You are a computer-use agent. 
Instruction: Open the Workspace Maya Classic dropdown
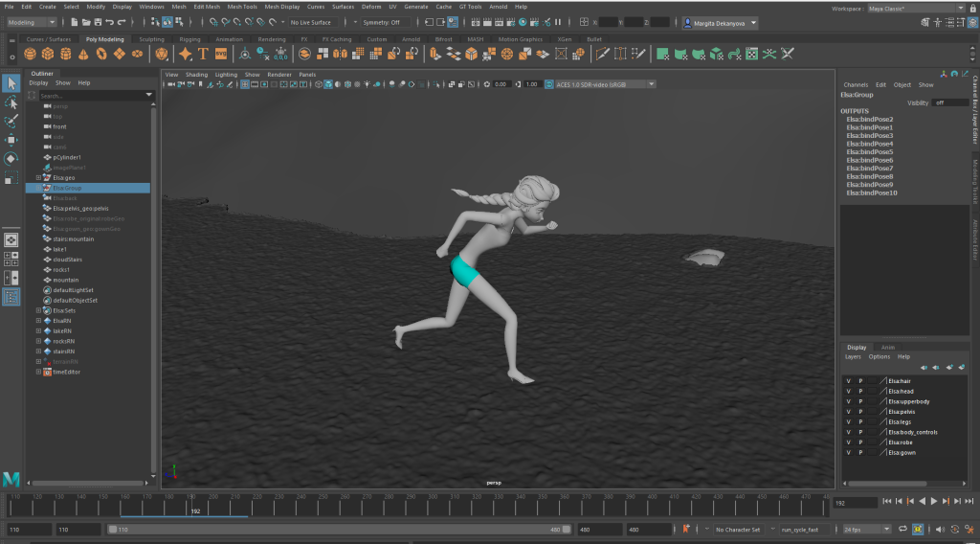click(916, 8)
